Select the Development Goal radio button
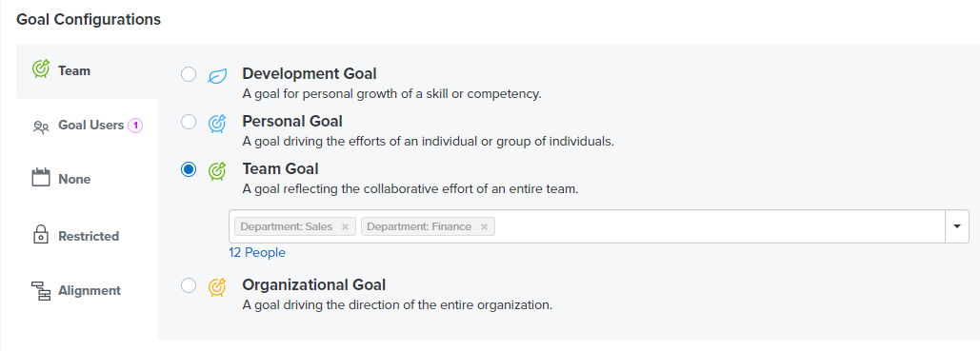Viewport: 980px width, 351px height. 189,75
